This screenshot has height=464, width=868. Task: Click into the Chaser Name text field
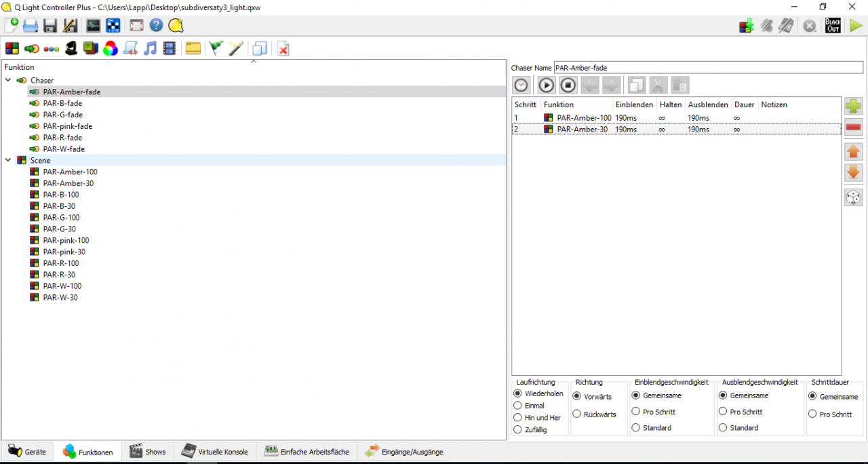[708, 68]
